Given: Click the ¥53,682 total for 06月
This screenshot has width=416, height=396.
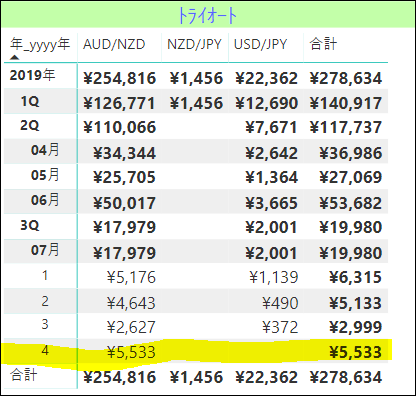Looking at the screenshot, I should click(x=351, y=203).
